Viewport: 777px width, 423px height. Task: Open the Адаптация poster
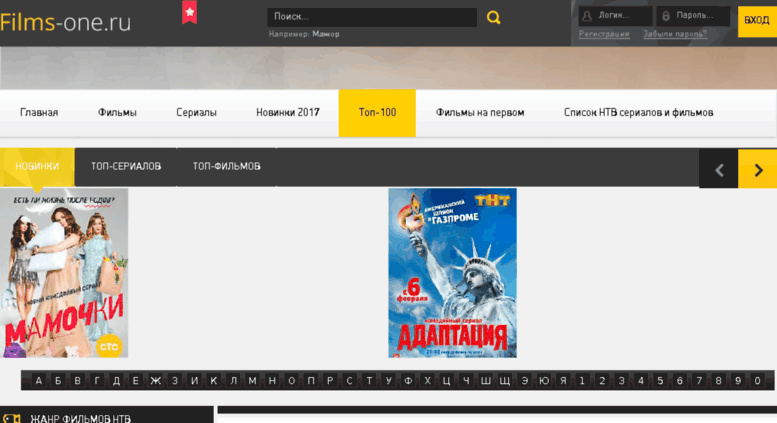(452, 273)
